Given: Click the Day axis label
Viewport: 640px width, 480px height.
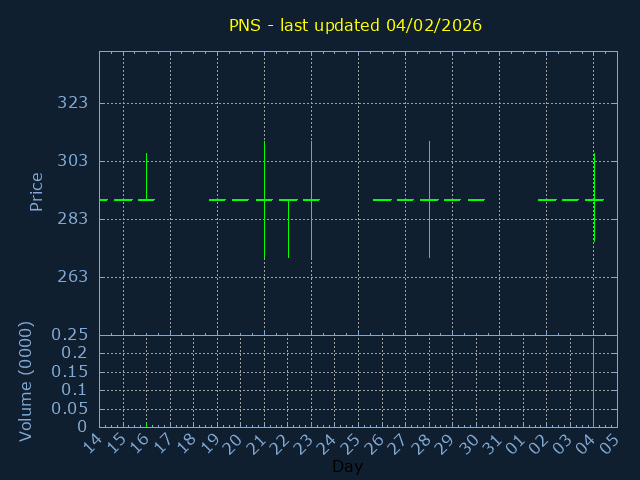Looking at the screenshot, I should coord(347,467).
